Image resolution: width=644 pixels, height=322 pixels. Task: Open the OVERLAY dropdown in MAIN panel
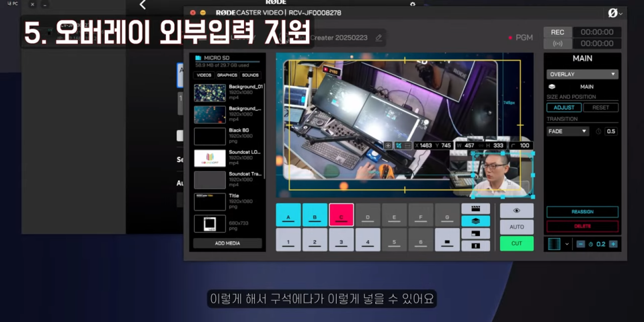[x=582, y=74]
